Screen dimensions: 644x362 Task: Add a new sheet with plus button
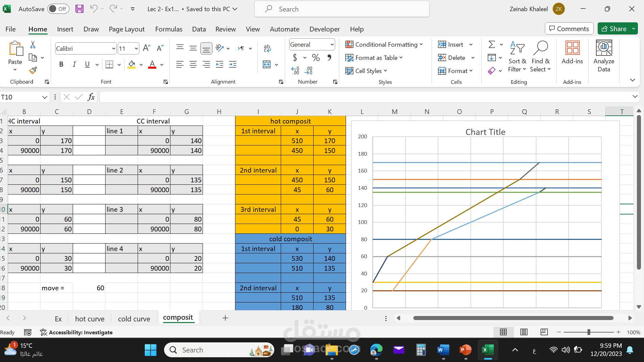tap(225, 318)
